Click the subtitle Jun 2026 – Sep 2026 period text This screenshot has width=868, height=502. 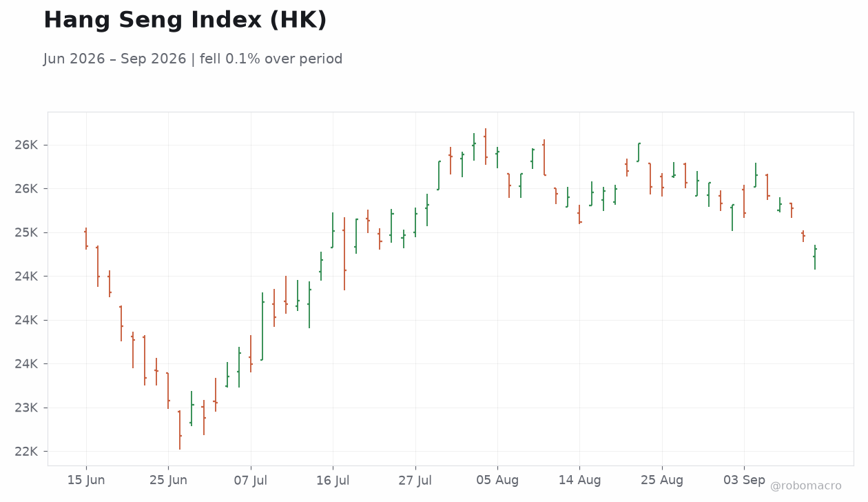[x=193, y=59]
